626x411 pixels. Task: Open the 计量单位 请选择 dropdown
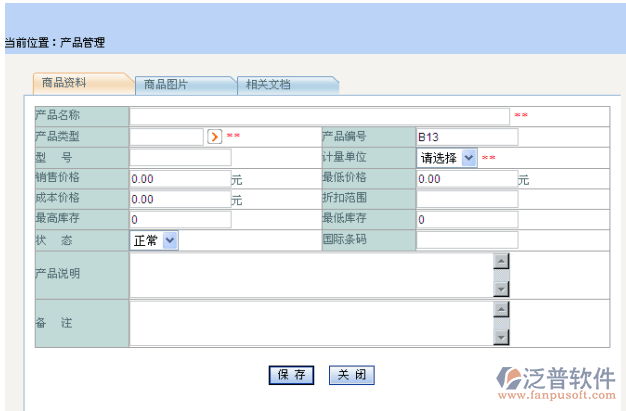(446, 158)
